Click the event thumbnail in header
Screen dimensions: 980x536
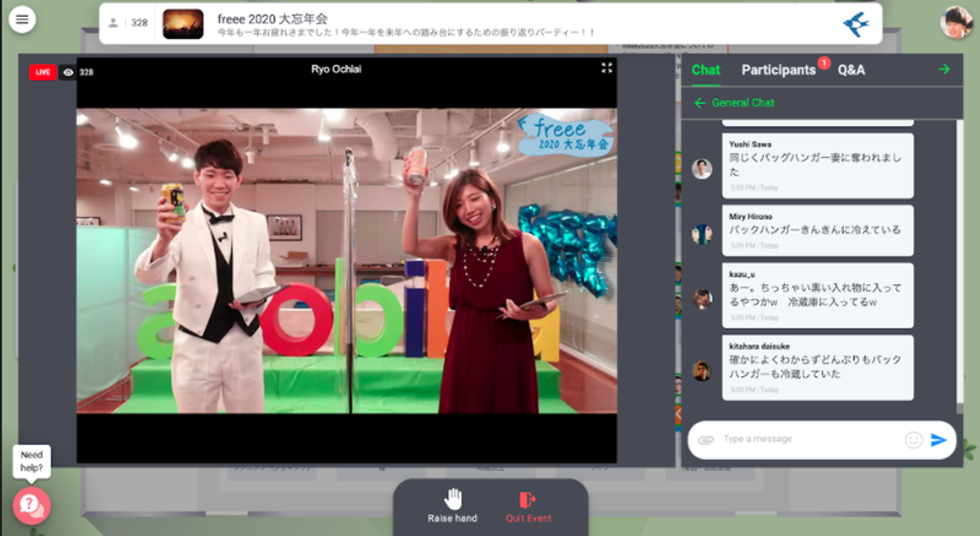(x=183, y=24)
